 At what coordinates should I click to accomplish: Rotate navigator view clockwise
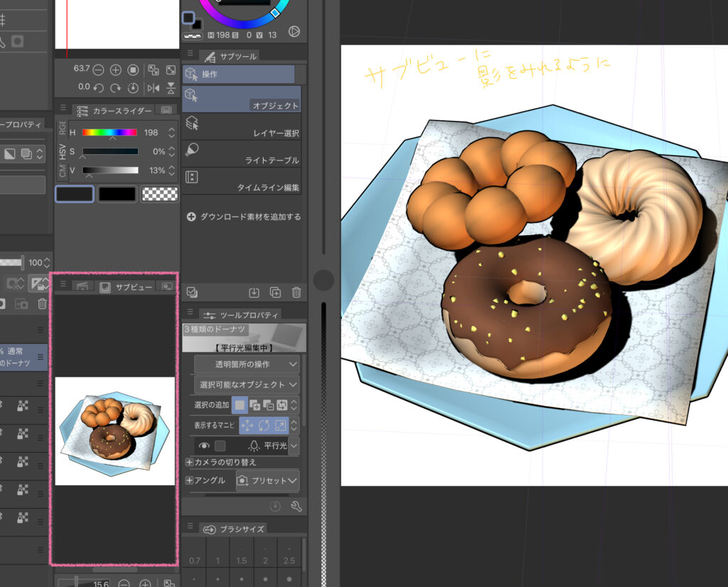click(116, 88)
